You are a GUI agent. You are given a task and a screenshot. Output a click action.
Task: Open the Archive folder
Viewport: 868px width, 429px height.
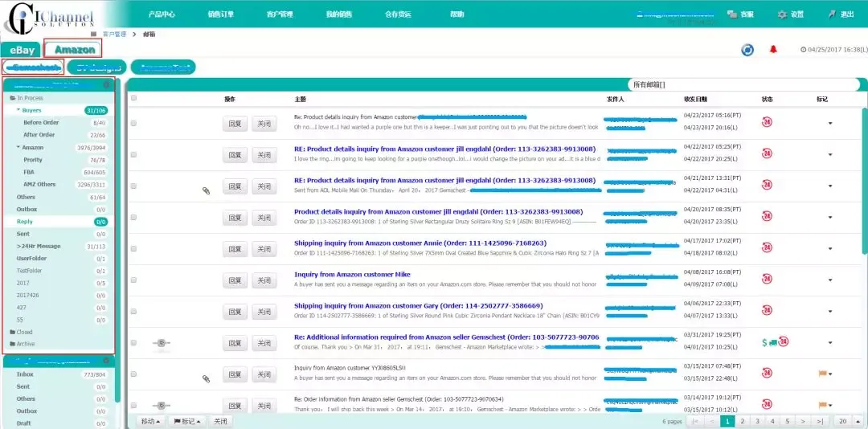[23, 344]
